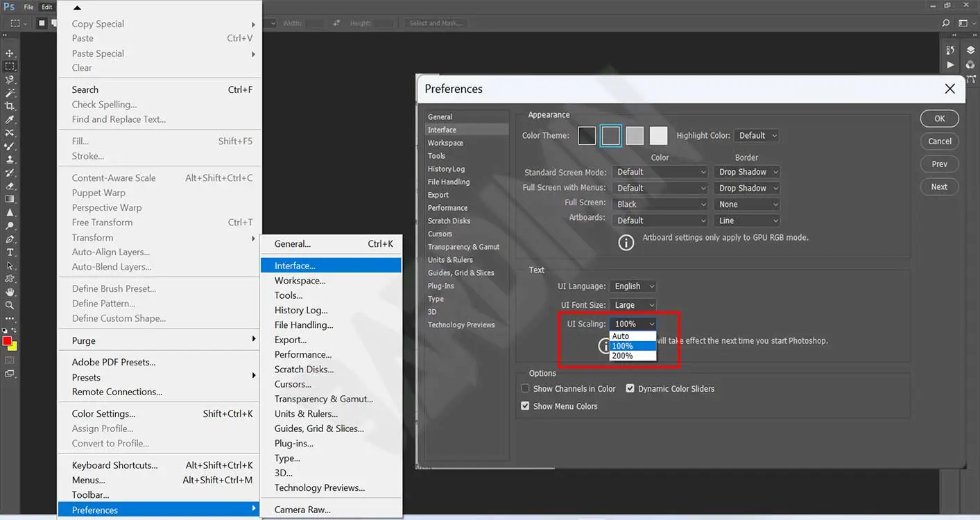Screen dimensions: 980x520
Task: Expand the Highlight Color dropdown
Action: click(x=757, y=136)
